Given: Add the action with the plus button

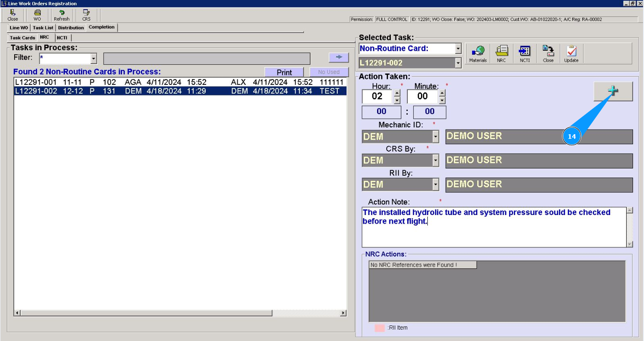Looking at the screenshot, I should pyautogui.click(x=613, y=91).
